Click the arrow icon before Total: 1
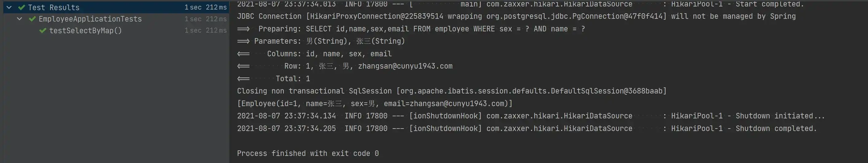 [243, 79]
